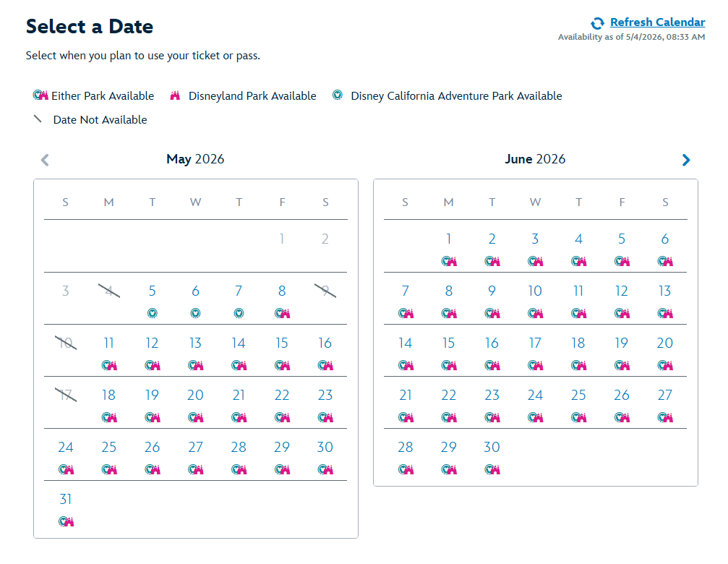This screenshot has height=564, width=728.
Task: Choose June 4 on the calendar
Action: click(578, 239)
